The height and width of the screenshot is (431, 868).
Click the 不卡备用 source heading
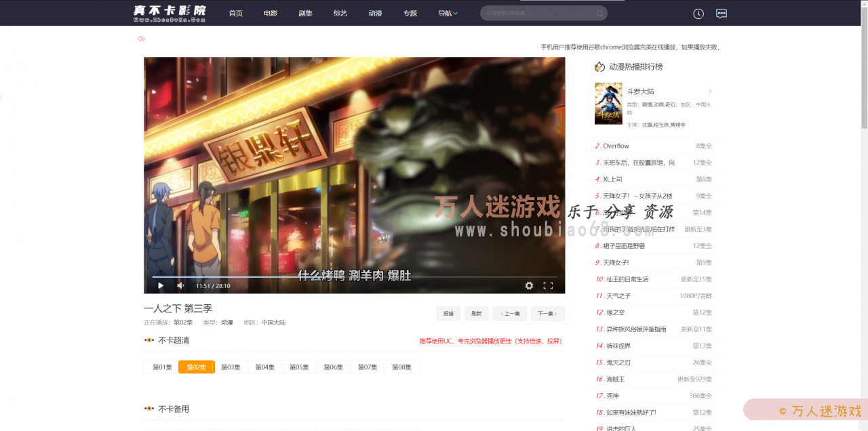click(174, 409)
